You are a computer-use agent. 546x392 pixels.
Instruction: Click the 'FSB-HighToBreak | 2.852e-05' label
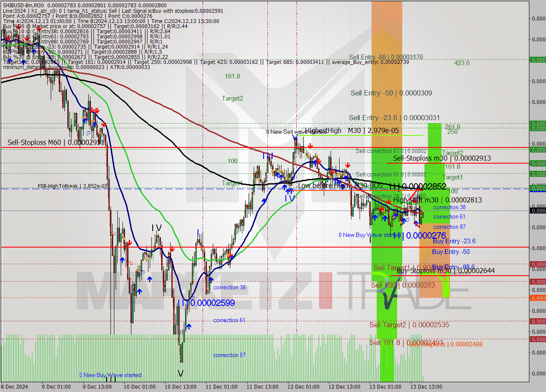pyautogui.click(x=73, y=186)
